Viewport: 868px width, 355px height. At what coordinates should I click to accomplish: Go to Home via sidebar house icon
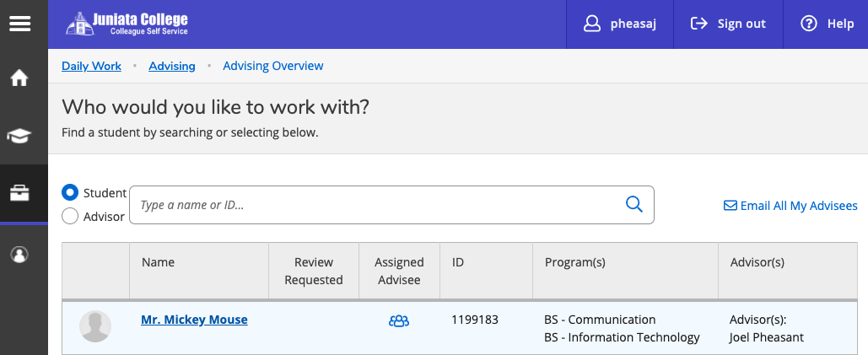[x=20, y=78]
